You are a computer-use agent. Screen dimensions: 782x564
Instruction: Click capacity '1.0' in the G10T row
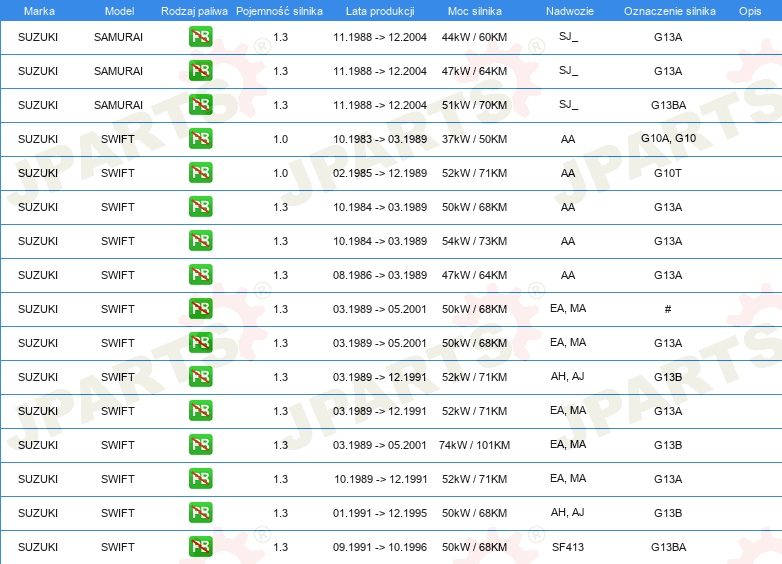coord(280,173)
